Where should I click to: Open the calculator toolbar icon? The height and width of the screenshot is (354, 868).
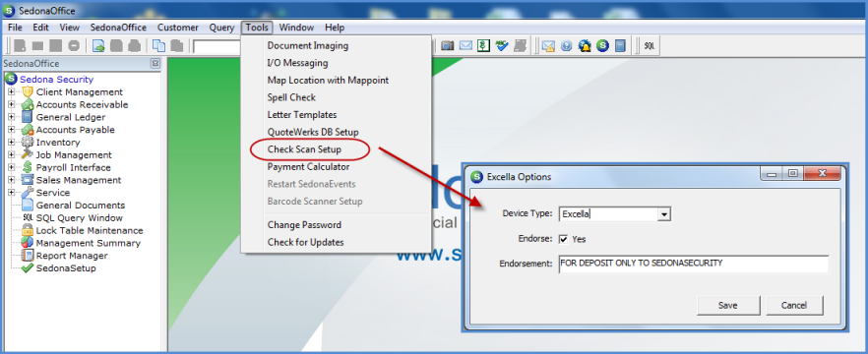click(x=620, y=46)
